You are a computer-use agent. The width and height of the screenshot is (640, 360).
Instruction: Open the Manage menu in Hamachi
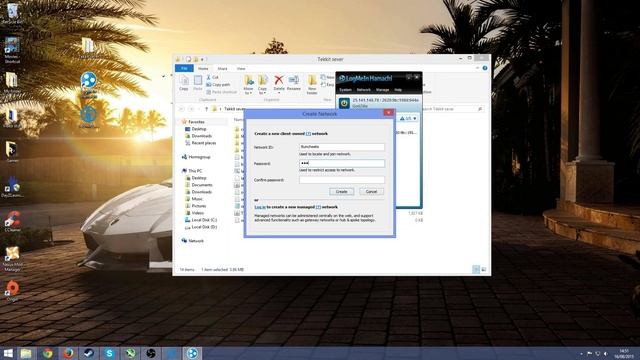(382, 90)
